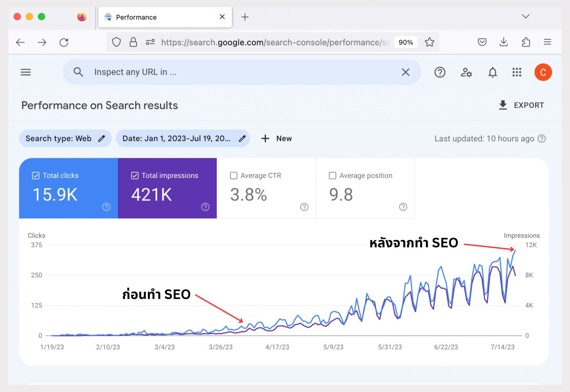Viewport: 570px width, 392px height.
Task: Show help for Average position metric
Action: click(x=403, y=207)
